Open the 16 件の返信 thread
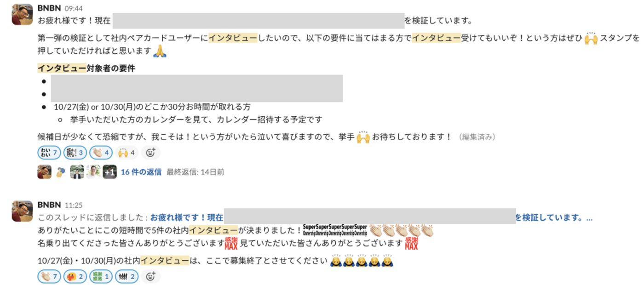This screenshot has height=285, width=644. pos(141,172)
